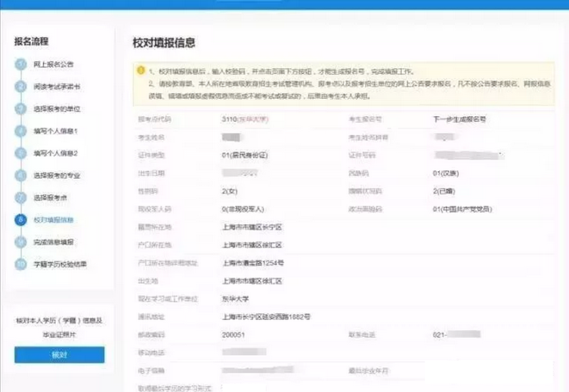Select step 4 circle icon for 填写个人信息1

coord(20,131)
